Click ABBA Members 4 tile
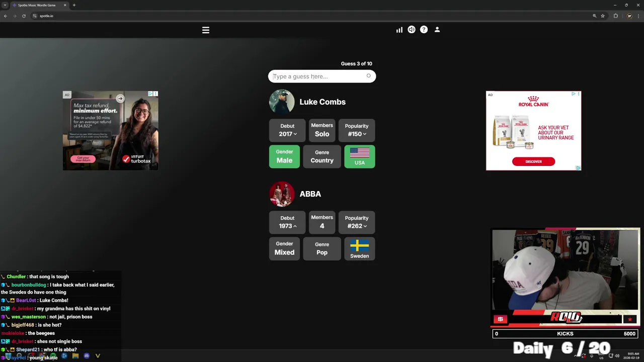644x362 pixels. click(x=322, y=222)
